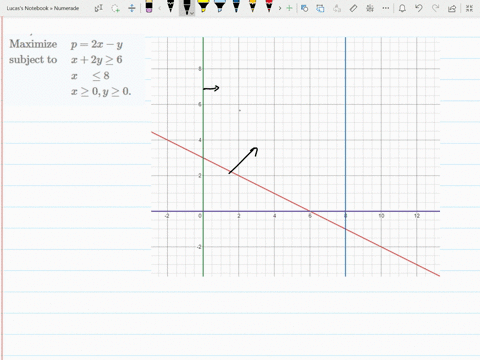Click the 'subject to' text
This screenshot has width=480, height=360.
click(x=33, y=60)
